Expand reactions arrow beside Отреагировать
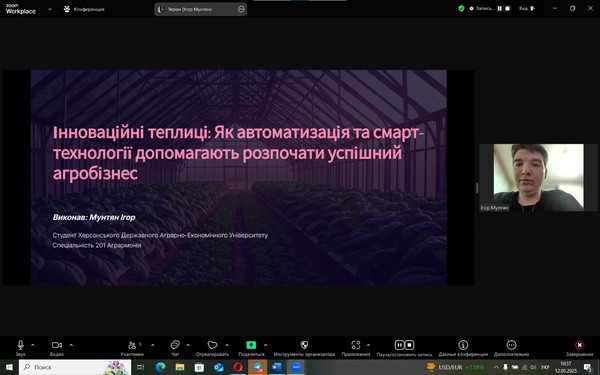The height and width of the screenshot is (375, 600). [227, 345]
